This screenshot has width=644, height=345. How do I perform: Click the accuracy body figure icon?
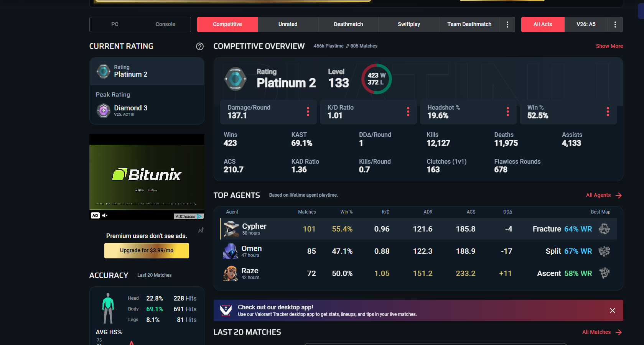pyautogui.click(x=108, y=308)
